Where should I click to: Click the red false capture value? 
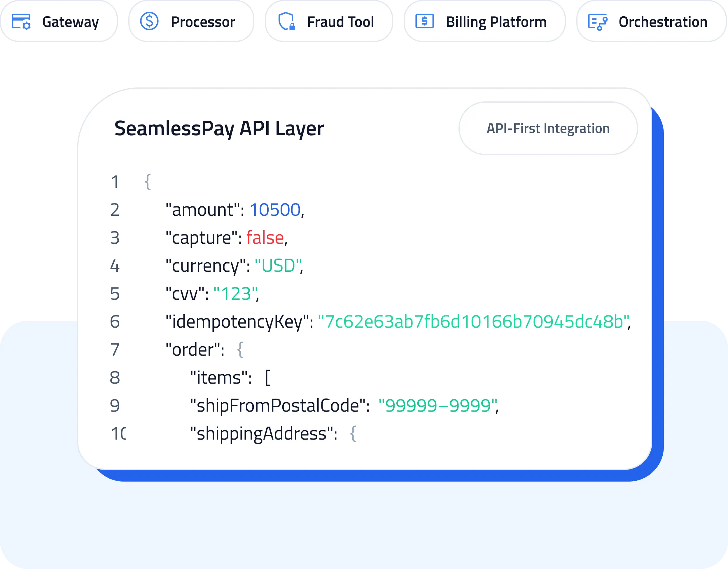[x=265, y=238]
